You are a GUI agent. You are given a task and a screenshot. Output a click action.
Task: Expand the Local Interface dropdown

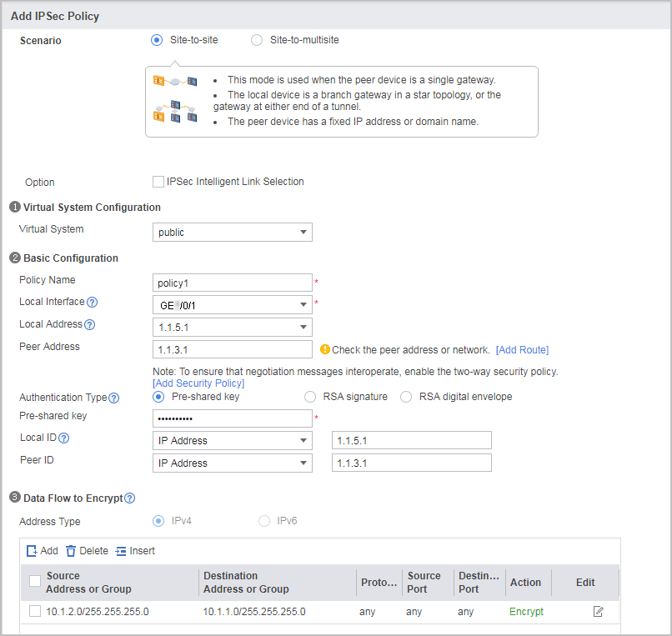click(x=233, y=305)
